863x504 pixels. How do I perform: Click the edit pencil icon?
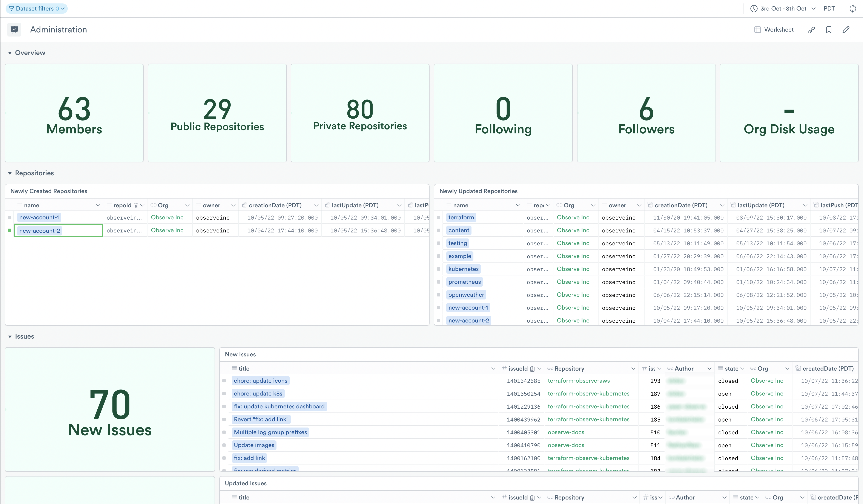pyautogui.click(x=846, y=30)
